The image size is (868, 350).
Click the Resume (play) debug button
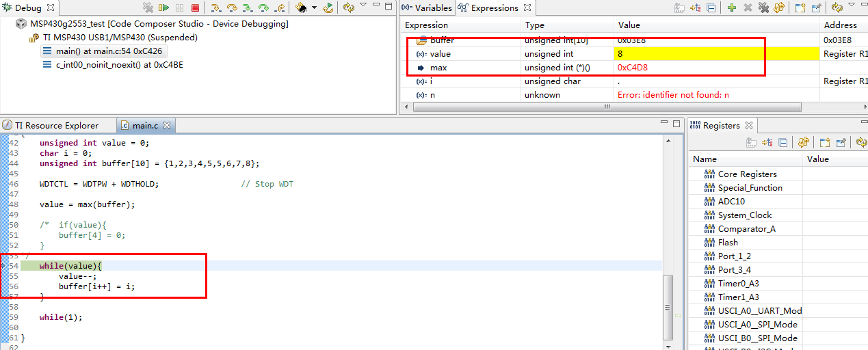pyautogui.click(x=164, y=8)
